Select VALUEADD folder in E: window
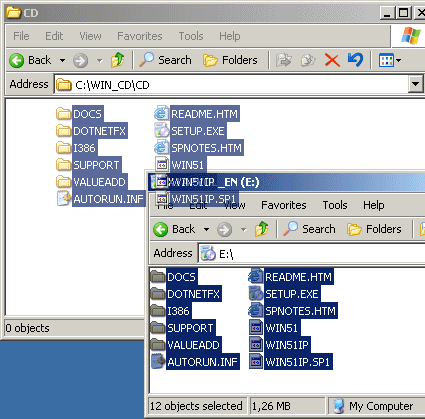This screenshot has width=425, height=419. pyautogui.click(x=185, y=345)
